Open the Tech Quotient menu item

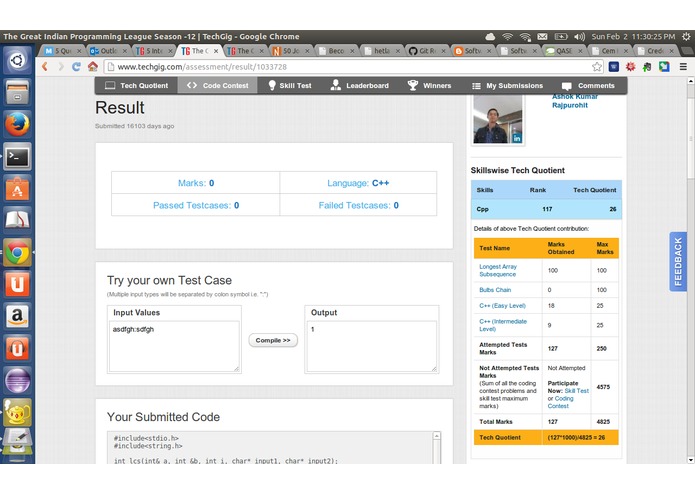point(137,86)
